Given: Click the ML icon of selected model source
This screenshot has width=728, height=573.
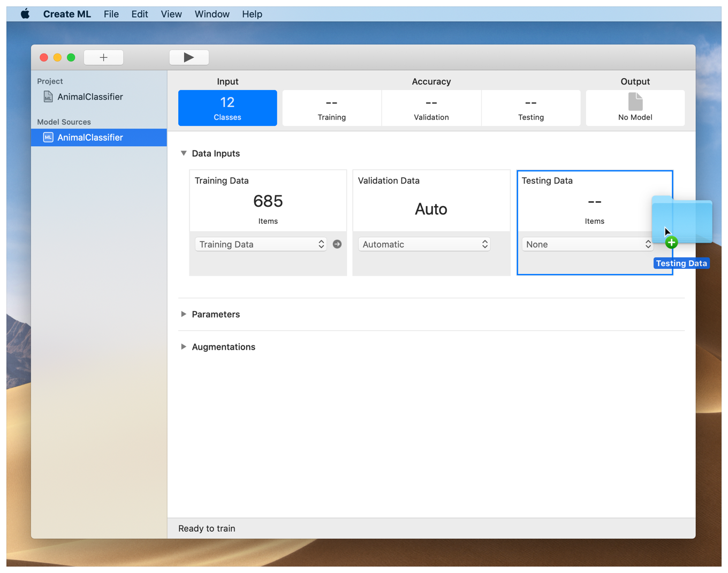Looking at the screenshot, I should (x=48, y=138).
